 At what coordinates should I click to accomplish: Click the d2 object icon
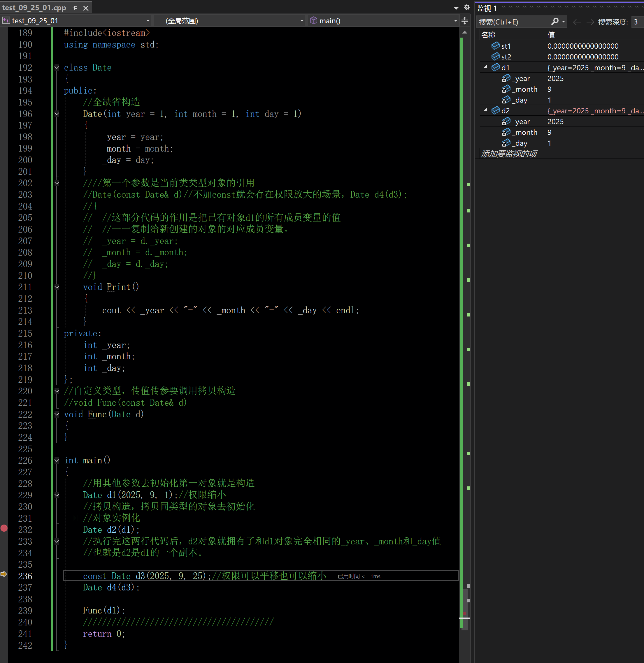tap(495, 110)
